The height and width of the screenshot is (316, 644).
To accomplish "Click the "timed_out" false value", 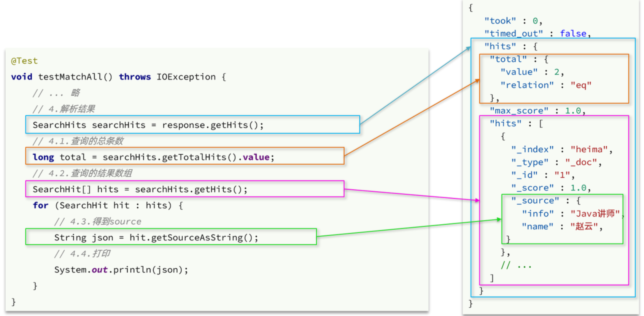I will 573,34.
